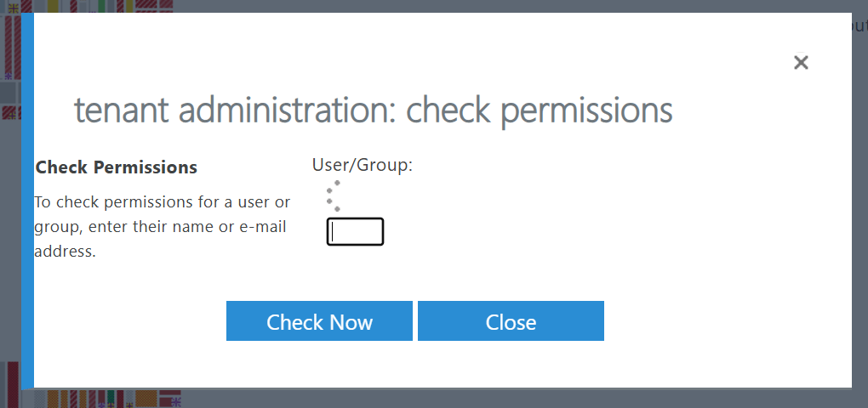Click the grey backdrop beneath the dialog's bottom edge
Screen dimensions: 868x408
tap(511, 399)
